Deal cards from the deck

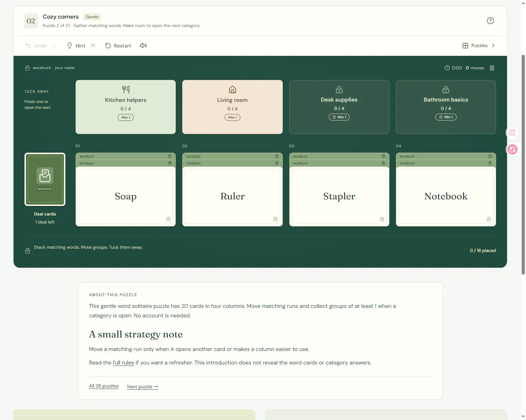click(45, 179)
